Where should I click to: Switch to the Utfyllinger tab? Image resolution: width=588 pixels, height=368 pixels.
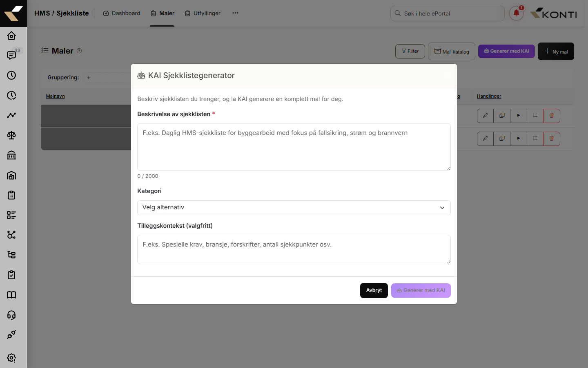203,13
